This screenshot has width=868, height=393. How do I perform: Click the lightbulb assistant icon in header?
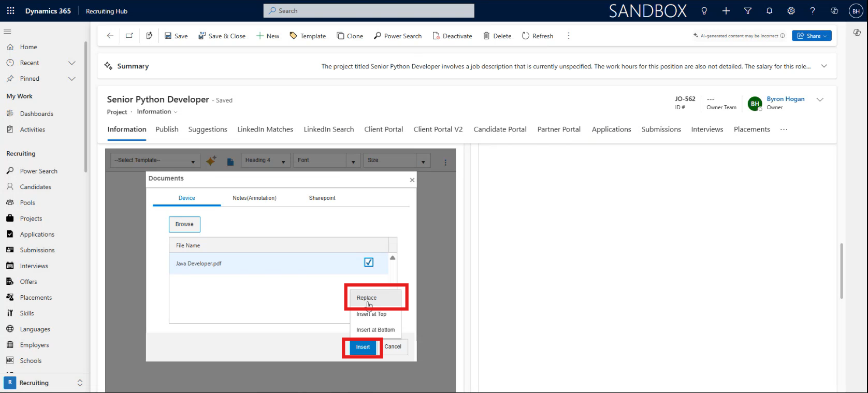point(704,11)
